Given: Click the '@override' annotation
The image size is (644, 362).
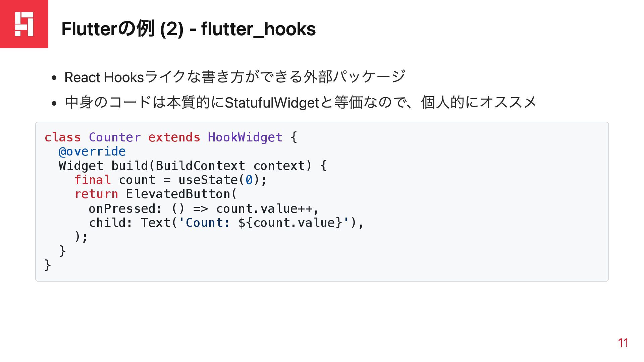Looking at the screenshot, I should click(x=92, y=152).
